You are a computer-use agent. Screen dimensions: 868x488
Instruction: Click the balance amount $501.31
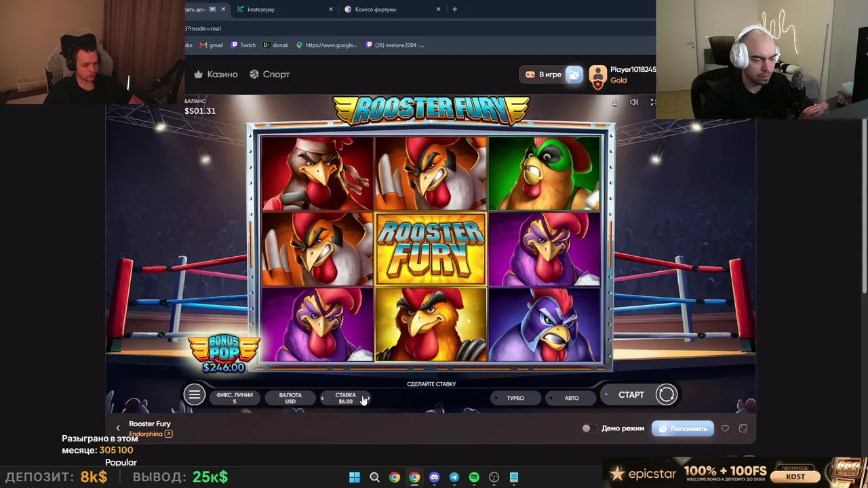click(x=200, y=111)
